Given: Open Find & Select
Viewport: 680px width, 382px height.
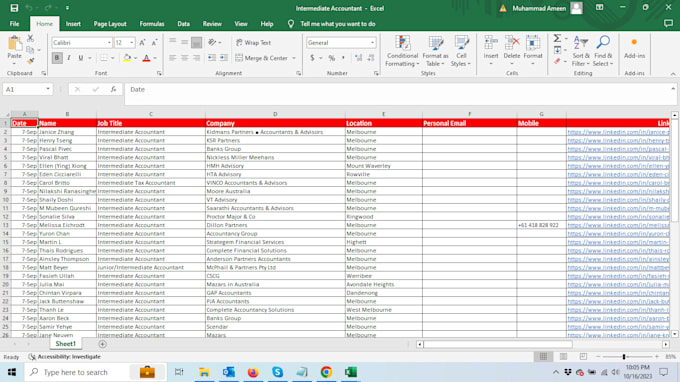Looking at the screenshot, I should coord(603,51).
